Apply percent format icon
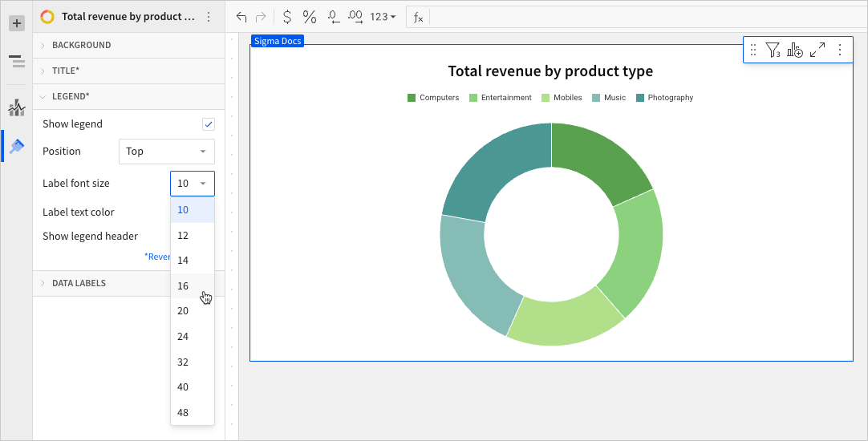The image size is (868, 441). click(310, 17)
